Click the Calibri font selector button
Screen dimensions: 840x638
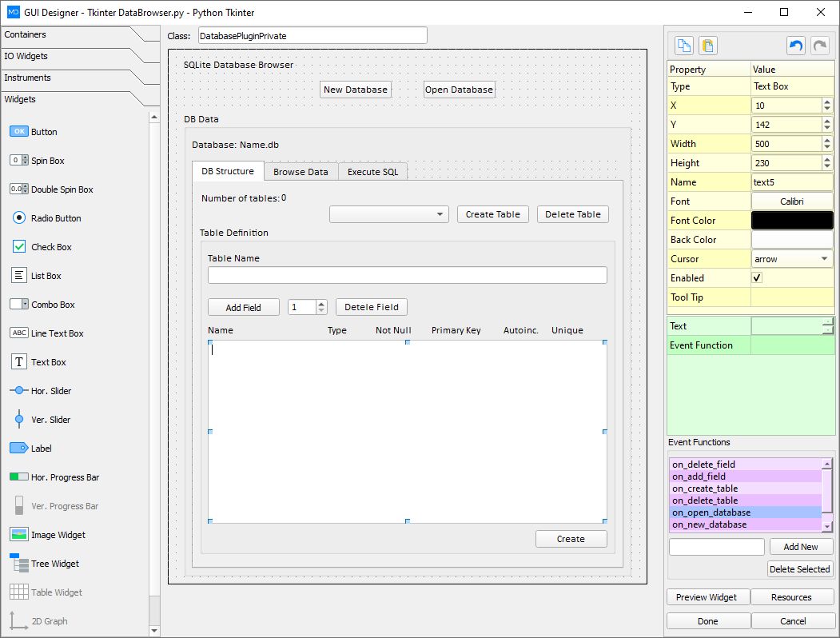click(792, 201)
